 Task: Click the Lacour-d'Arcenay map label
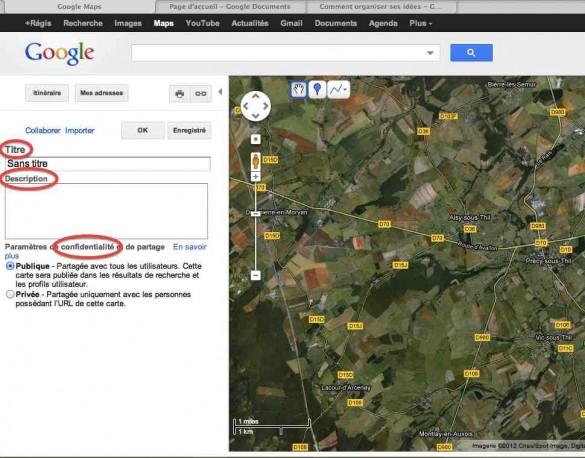[346, 388]
